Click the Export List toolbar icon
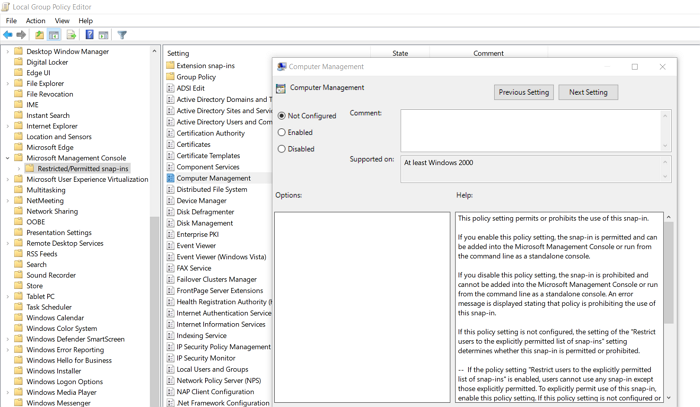Viewport: 700px width, 407px height. pos(71,35)
